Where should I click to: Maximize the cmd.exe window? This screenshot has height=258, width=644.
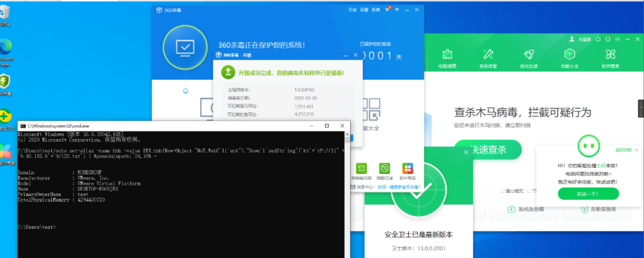click(x=327, y=125)
